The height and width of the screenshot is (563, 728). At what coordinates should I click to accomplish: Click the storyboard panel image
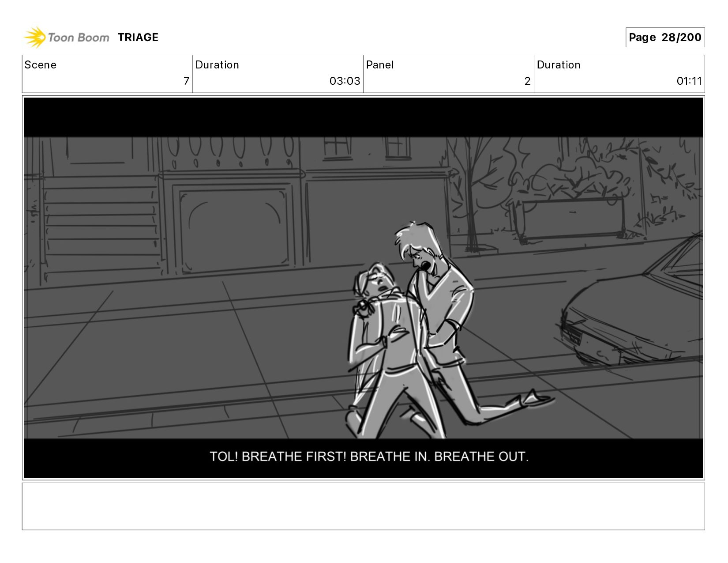point(363,288)
